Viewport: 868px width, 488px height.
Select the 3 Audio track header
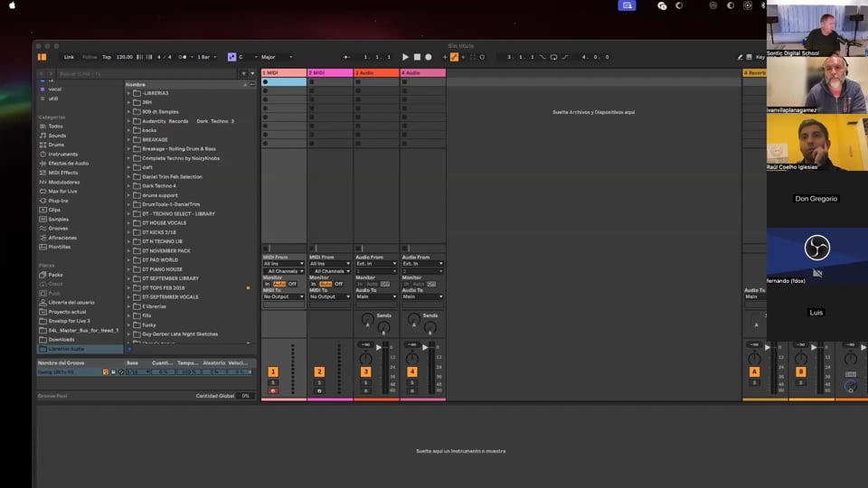pos(376,72)
